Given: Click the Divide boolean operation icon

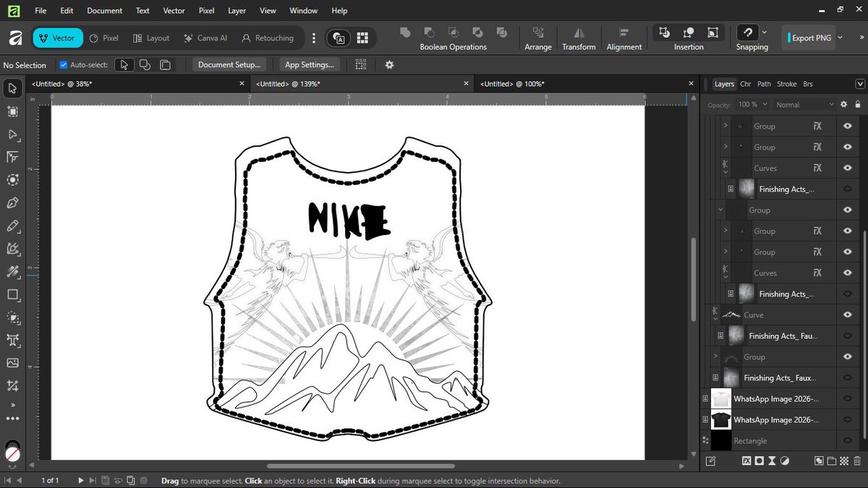Looking at the screenshot, I should pos(501,33).
